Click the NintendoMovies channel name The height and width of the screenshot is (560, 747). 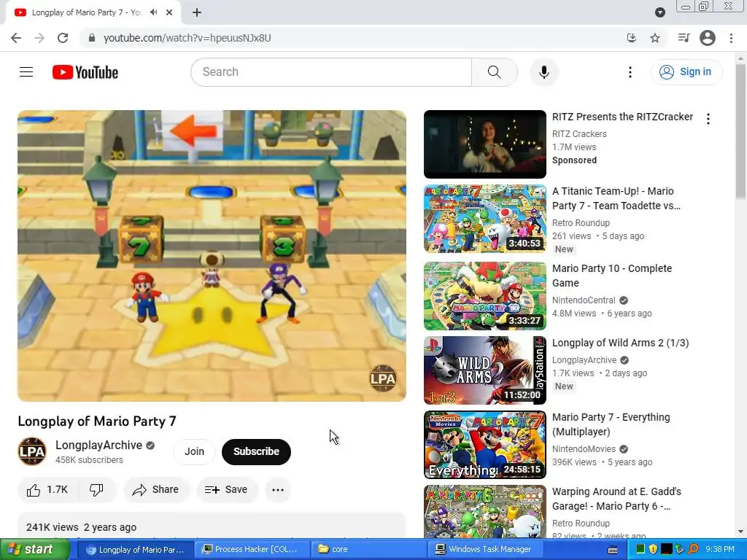[x=584, y=449]
